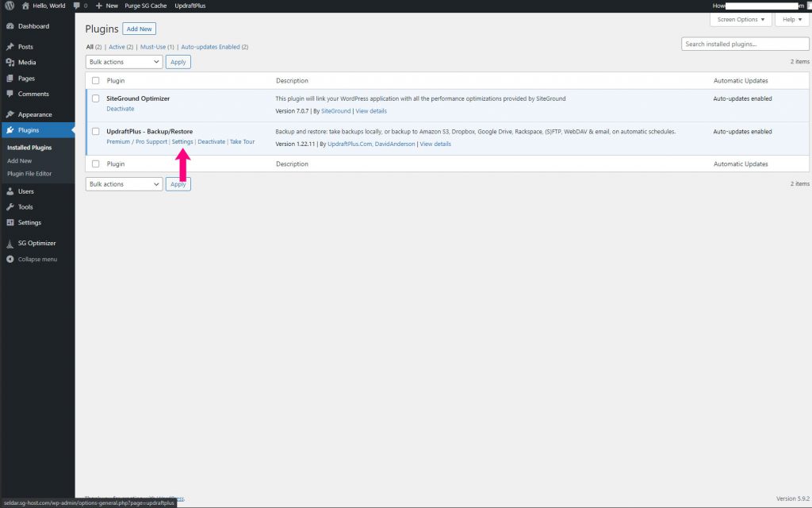
Task: Show All plugins filter
Action: [90, 47]
